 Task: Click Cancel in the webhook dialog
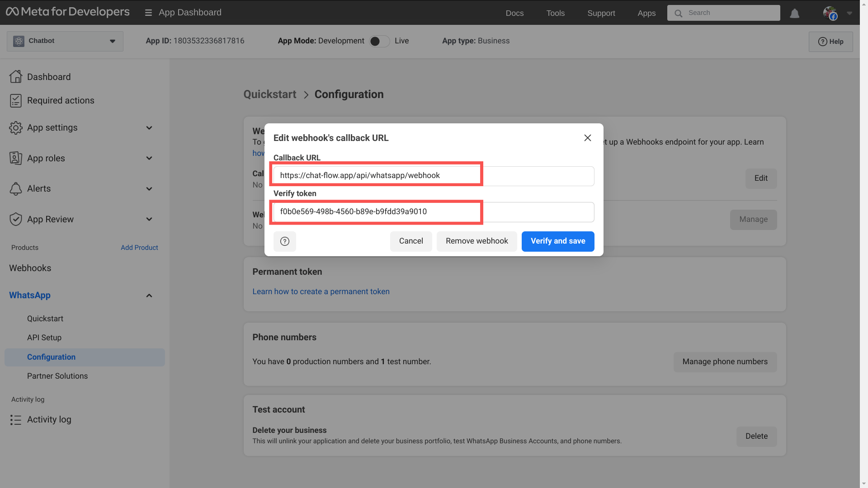click(x=411, y=241)
